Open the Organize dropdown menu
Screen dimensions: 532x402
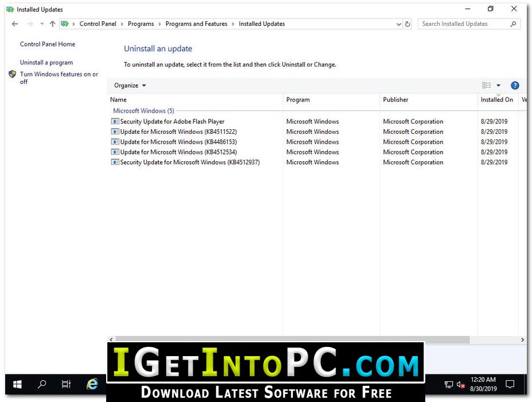130,86
